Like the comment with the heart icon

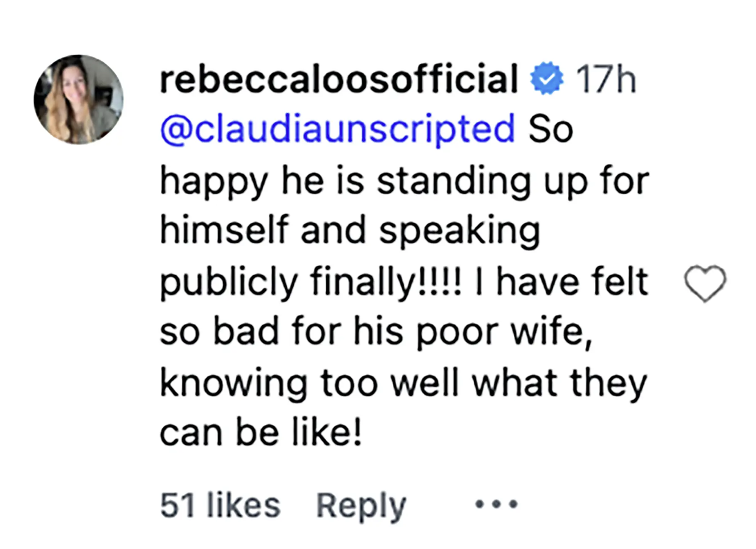tap(705, 283)
